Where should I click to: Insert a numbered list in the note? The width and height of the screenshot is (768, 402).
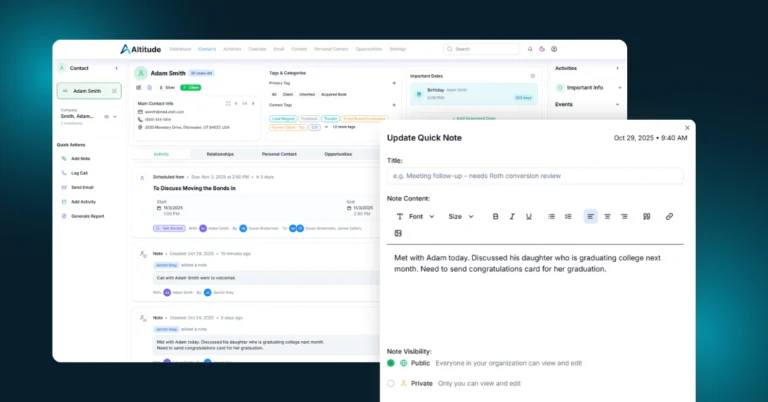568,216
